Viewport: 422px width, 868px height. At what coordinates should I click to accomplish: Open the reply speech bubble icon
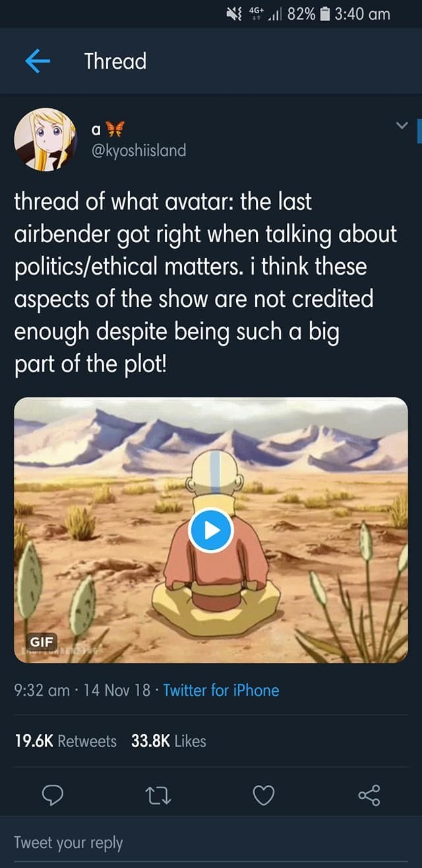pyautogui.click(x=53, y=795)
